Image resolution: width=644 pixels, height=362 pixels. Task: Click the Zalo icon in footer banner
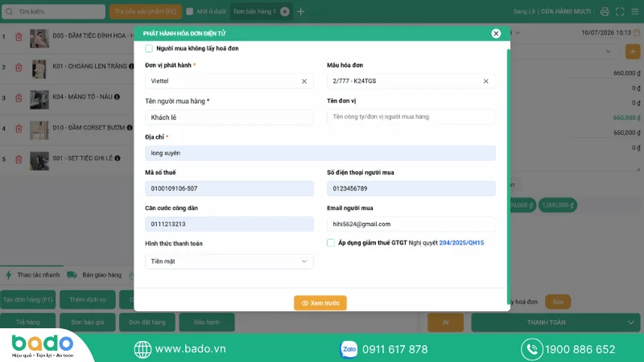coord(349,349)
